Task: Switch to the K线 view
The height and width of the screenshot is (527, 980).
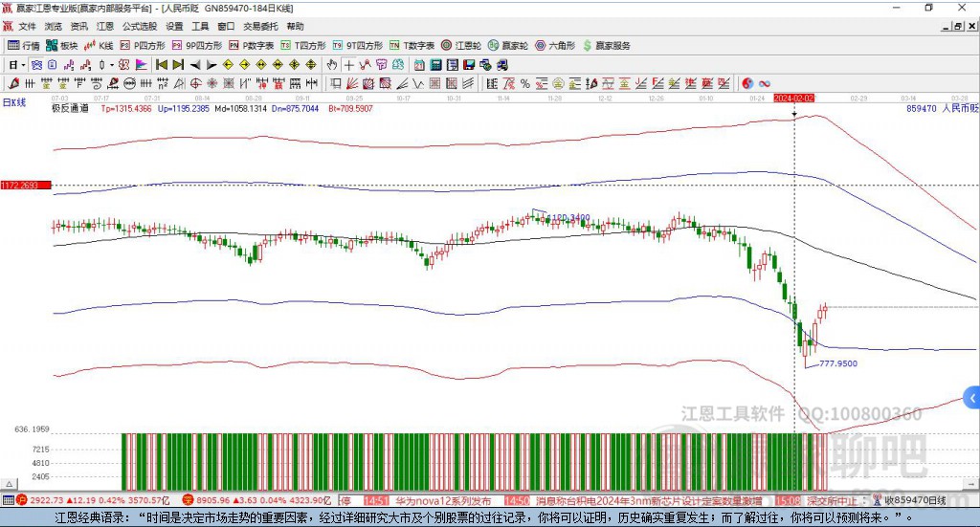Action: (99, 45)
